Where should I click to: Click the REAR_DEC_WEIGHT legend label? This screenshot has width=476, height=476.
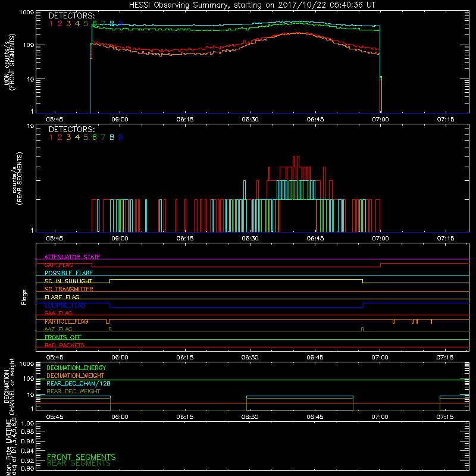[x=73, y=392]
